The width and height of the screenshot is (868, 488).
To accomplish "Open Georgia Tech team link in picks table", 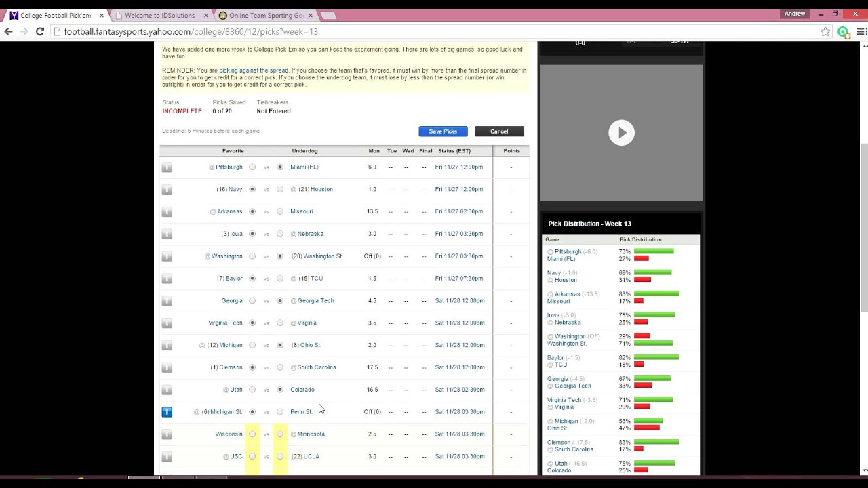I will (x=315, y=300).
